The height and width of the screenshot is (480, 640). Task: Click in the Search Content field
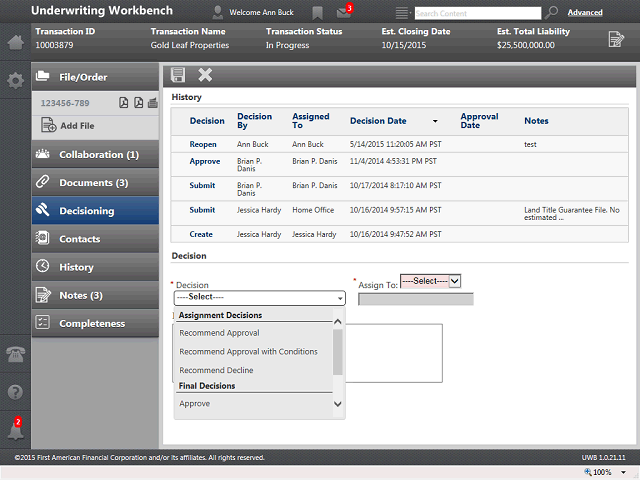(x=478, y=13)
